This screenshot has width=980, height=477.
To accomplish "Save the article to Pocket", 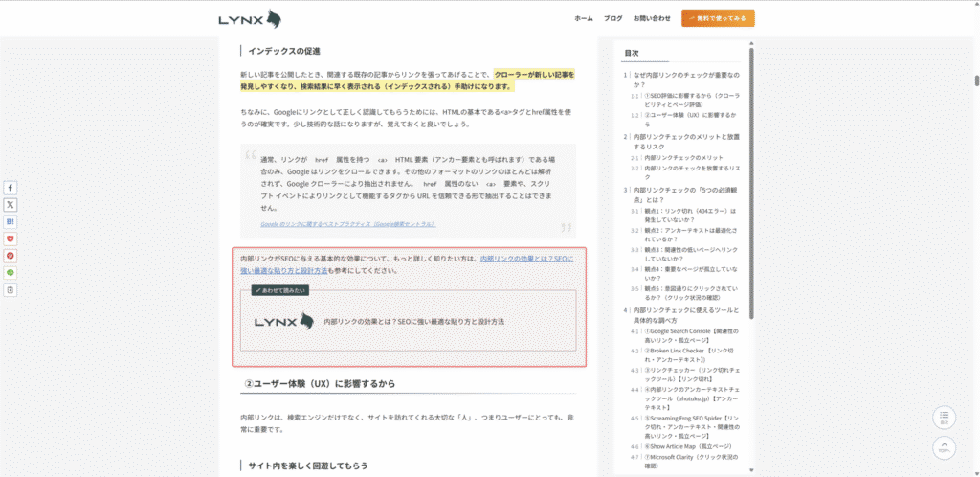I will click(11, 238).
